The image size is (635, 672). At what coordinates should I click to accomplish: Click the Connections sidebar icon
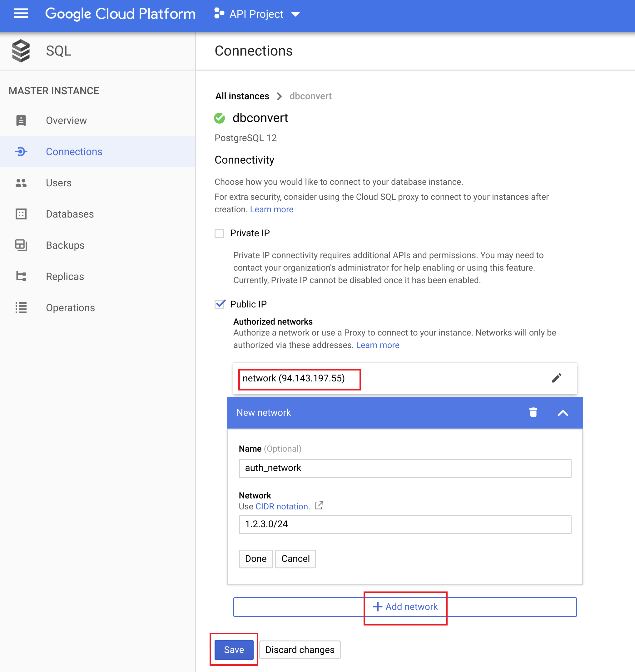coord(21,151)
